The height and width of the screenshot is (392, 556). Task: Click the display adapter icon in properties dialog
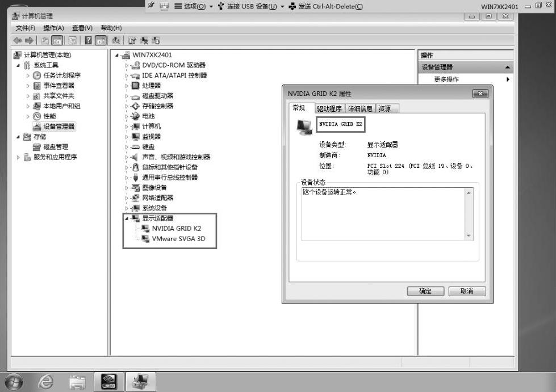click(304, 127)
